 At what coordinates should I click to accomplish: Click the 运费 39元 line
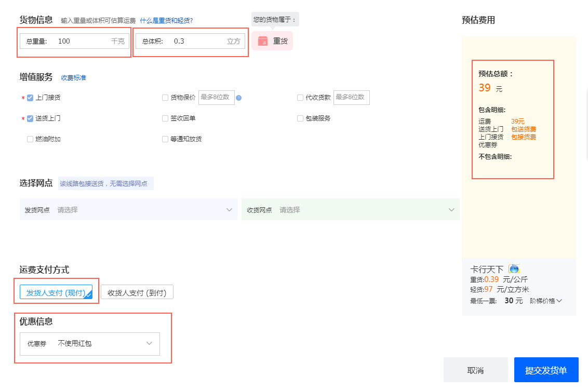pos(501,121)
